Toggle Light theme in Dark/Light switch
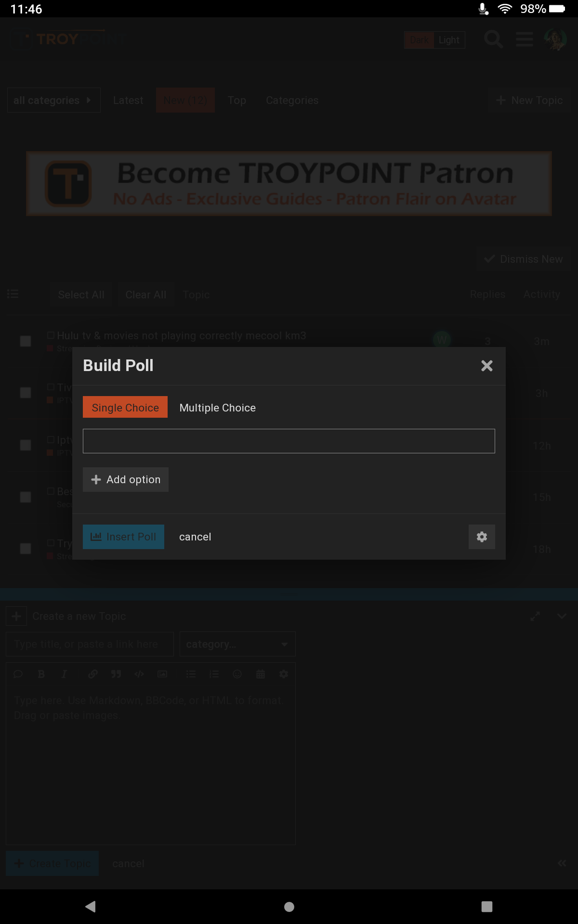The image size is (578, 924). point(449,40)
